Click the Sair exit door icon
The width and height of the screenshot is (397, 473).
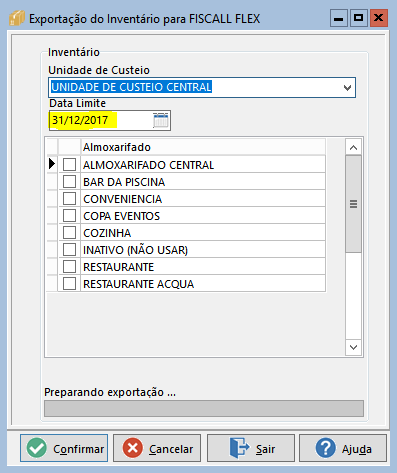coord(239,448)
